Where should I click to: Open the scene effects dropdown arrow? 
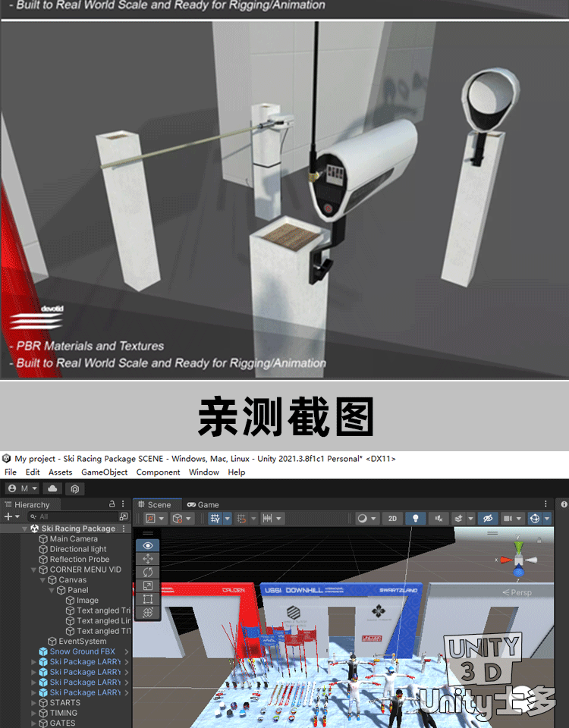pyautogui.click(x=470, y=519)
